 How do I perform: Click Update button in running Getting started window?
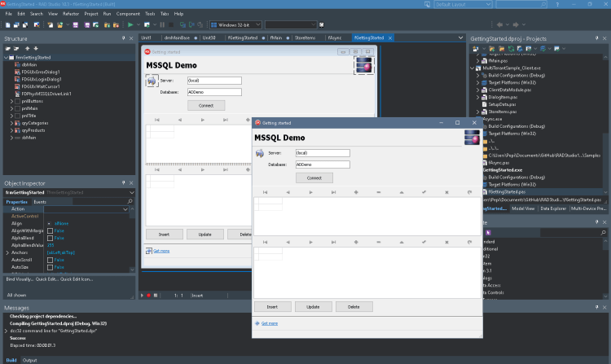(x=313, y=307)
